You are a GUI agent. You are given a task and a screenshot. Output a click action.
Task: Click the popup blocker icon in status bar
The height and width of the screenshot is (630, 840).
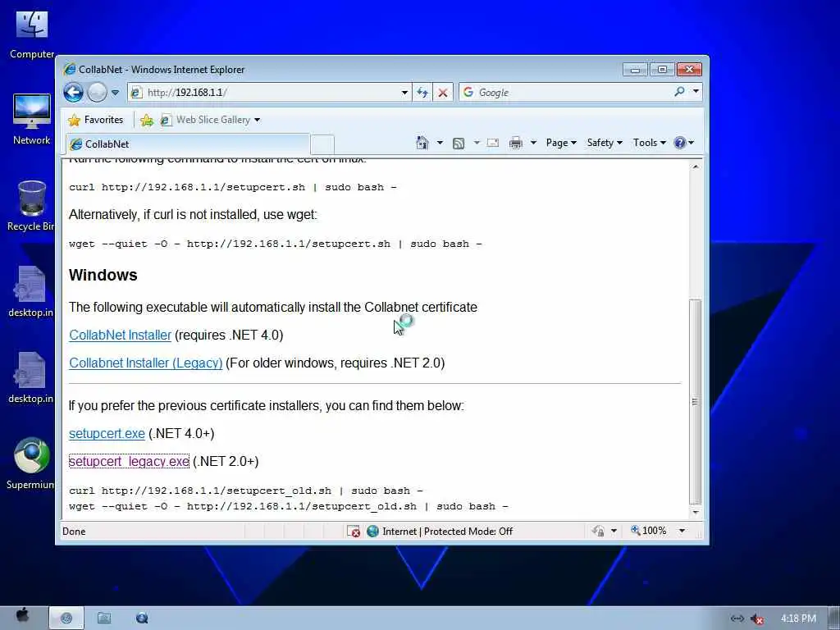coord(353,531)
